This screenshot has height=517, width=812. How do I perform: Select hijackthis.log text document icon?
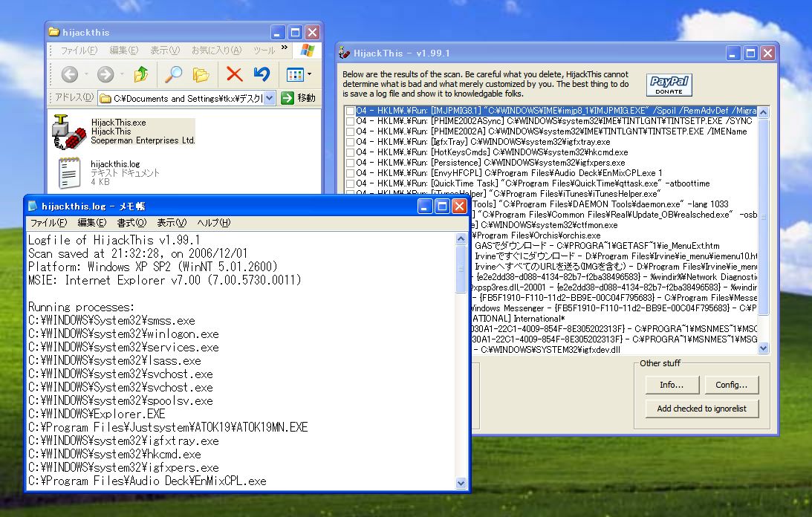69,172
